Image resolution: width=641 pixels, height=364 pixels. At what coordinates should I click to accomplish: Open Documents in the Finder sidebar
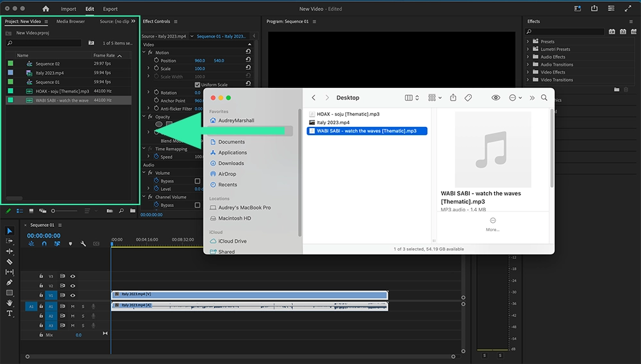(x=231, y=142)
